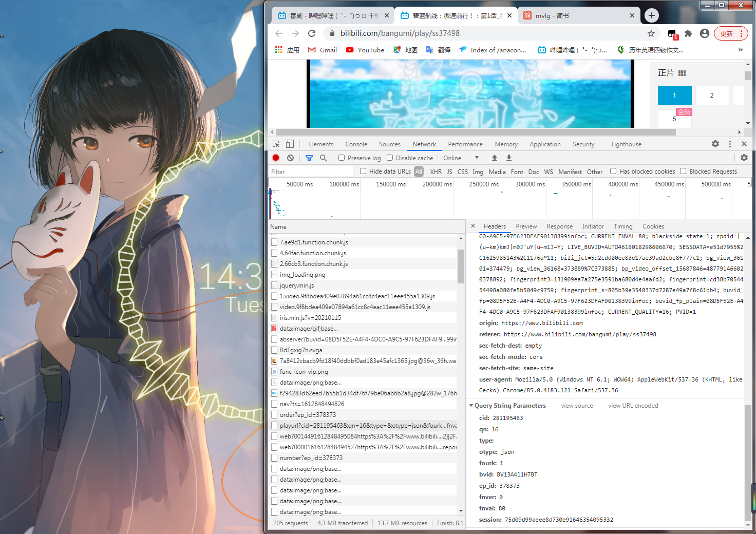Image resolution: width=756 pixels, height=534 pixels.
Task: Open the 翻译 bookmark
Action: 438,50
